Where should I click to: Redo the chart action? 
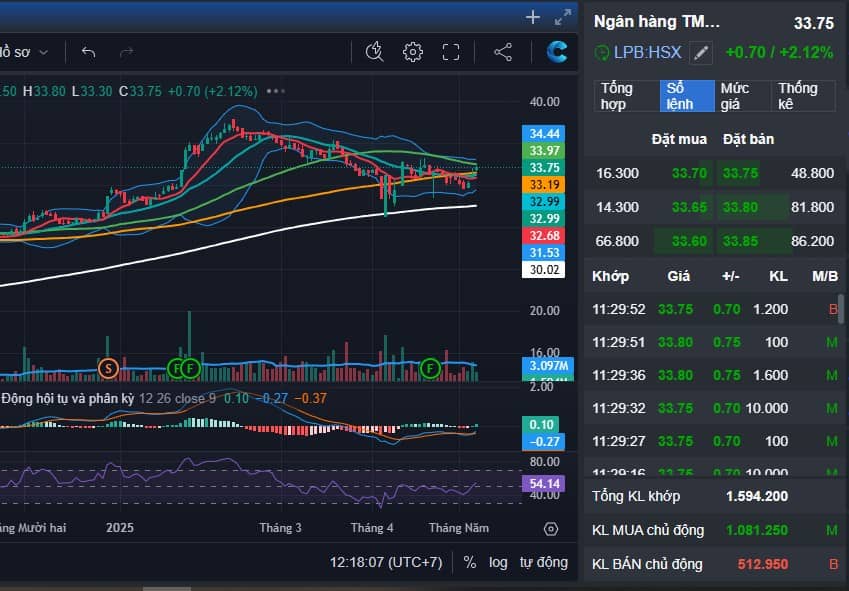click(126, 52)
